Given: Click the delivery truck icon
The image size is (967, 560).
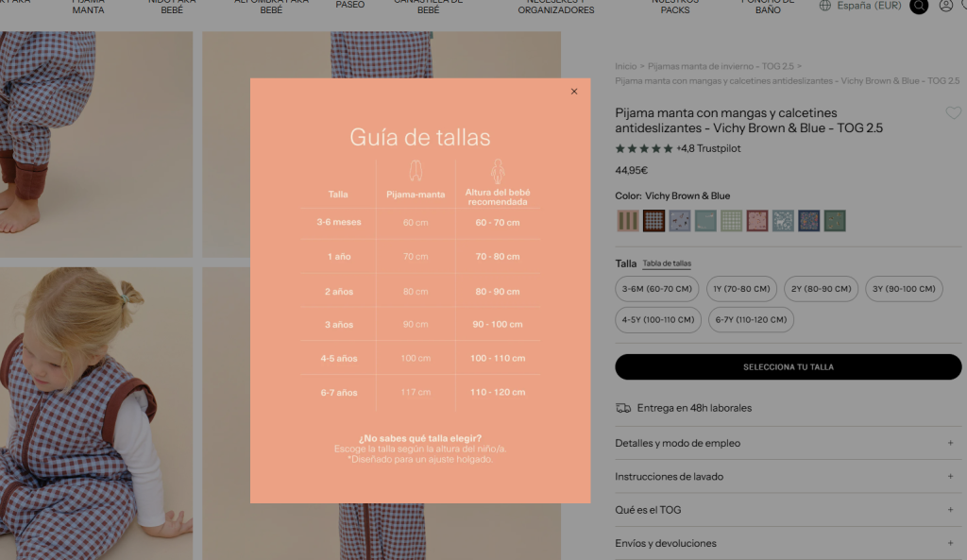Looking at the screenshot, I should tap(623, 408).
